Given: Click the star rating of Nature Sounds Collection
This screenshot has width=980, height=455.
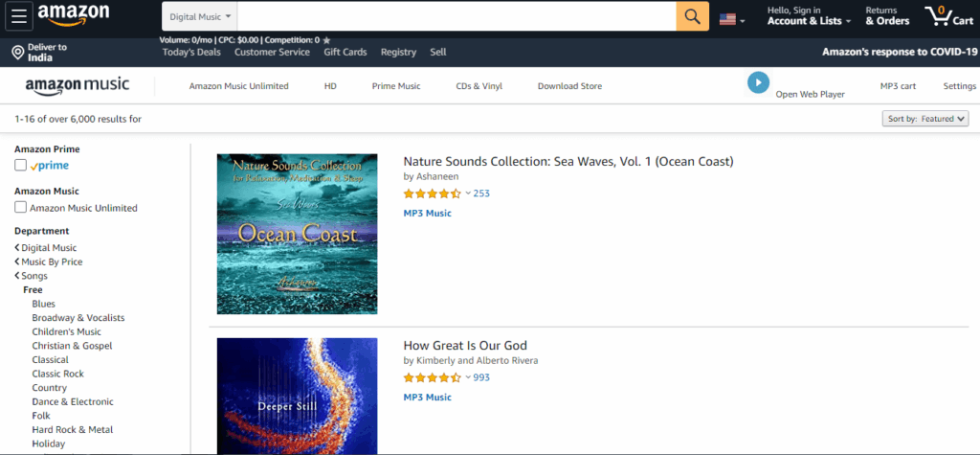Looking at the screenshot, I should (432, 193).
